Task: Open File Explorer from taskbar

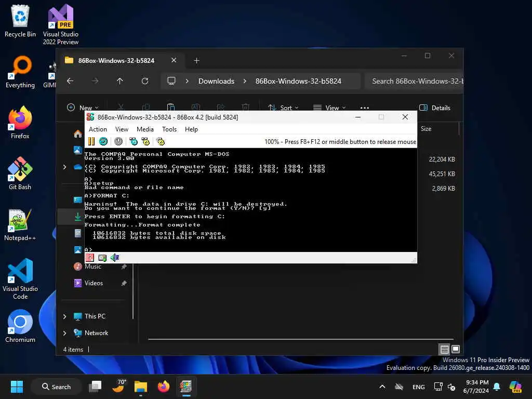Action: (x=140, y=387)
